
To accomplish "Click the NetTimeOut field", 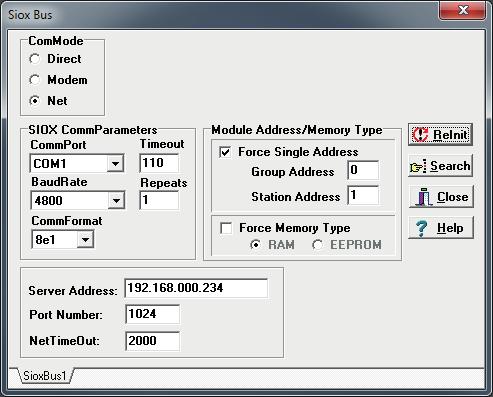I will click(x=153, y=341).
